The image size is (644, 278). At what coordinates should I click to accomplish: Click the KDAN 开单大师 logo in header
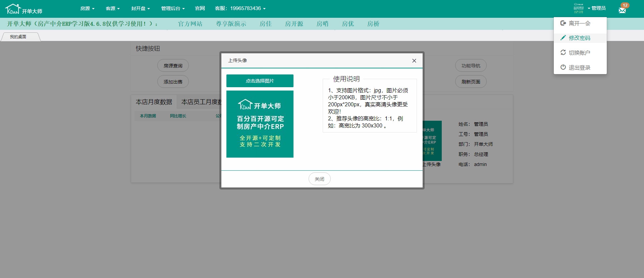tap(24, 9)
